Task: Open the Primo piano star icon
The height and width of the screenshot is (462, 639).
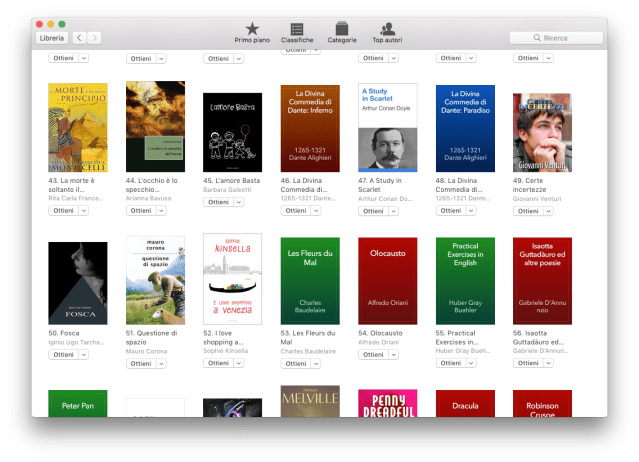Action: (252, 29)
